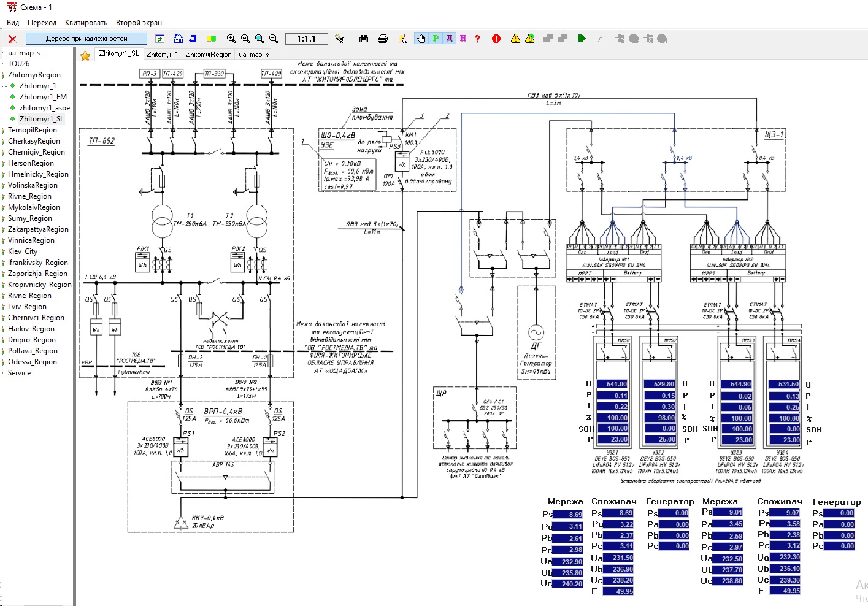The height and width of the screenshot is (606, 868).
Task: Toggle the purple Д mode button
Action: [449, 39]
